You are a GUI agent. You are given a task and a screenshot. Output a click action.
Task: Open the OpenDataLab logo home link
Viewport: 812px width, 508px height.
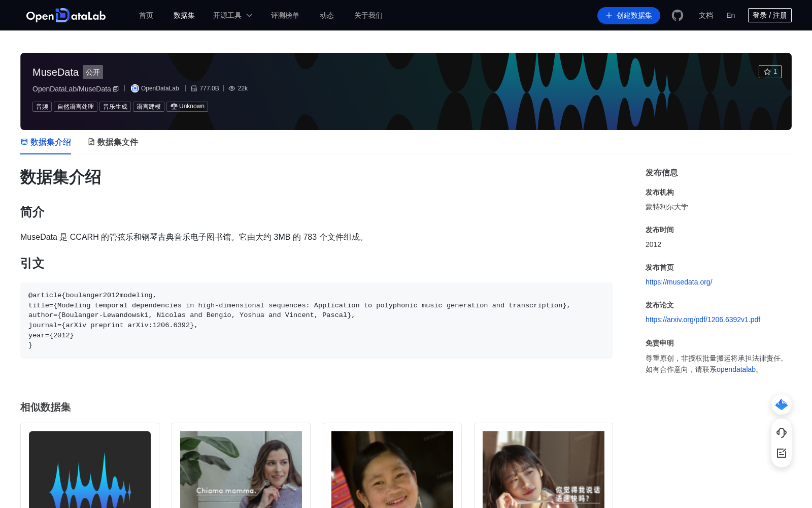pyautogui.click(x=66, y=15)
